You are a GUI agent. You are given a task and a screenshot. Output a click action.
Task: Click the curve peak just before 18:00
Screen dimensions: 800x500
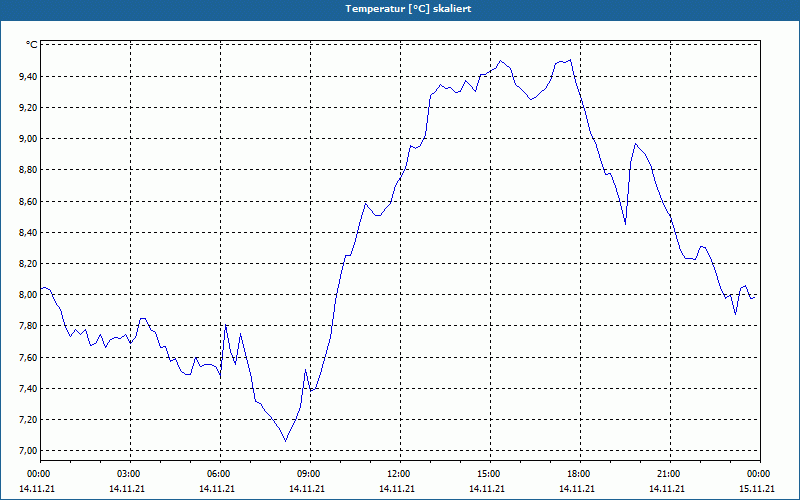pos(570,60)
